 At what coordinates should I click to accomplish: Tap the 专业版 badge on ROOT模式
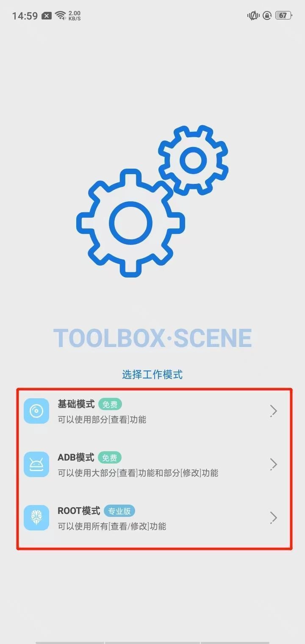[119, 511]
